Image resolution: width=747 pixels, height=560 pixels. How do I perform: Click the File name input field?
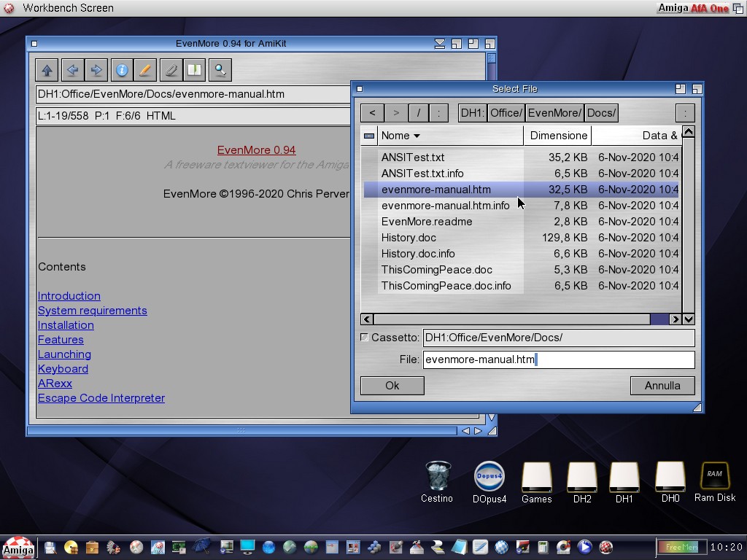coord(558,359)
